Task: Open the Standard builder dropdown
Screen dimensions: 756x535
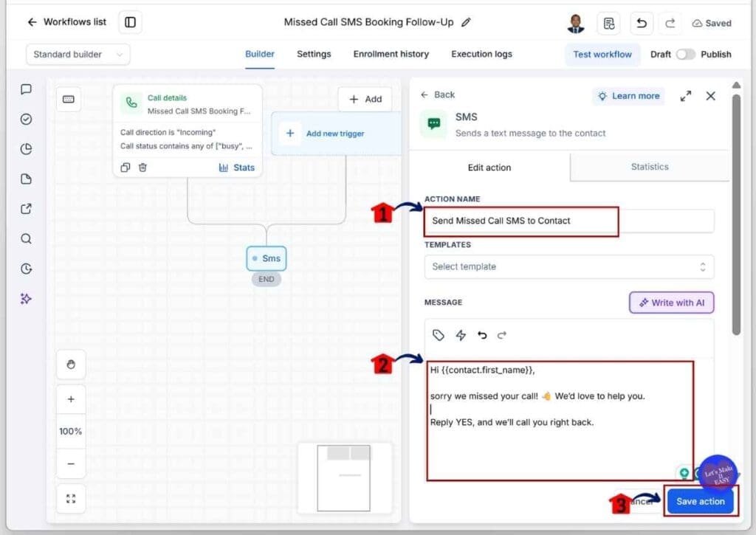Action: (x=78, y=55)
